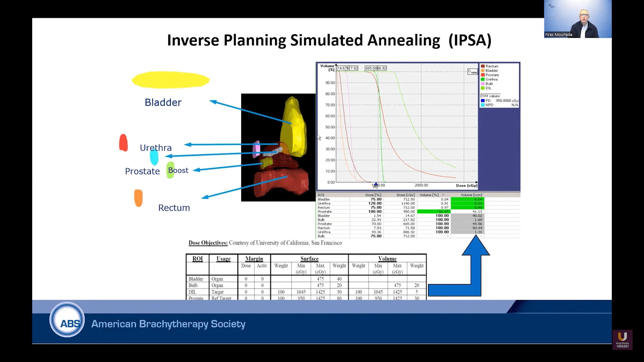Click the D100% box on the DVH chart
This screenshot has height=362, width=644.
pos(473,72)
